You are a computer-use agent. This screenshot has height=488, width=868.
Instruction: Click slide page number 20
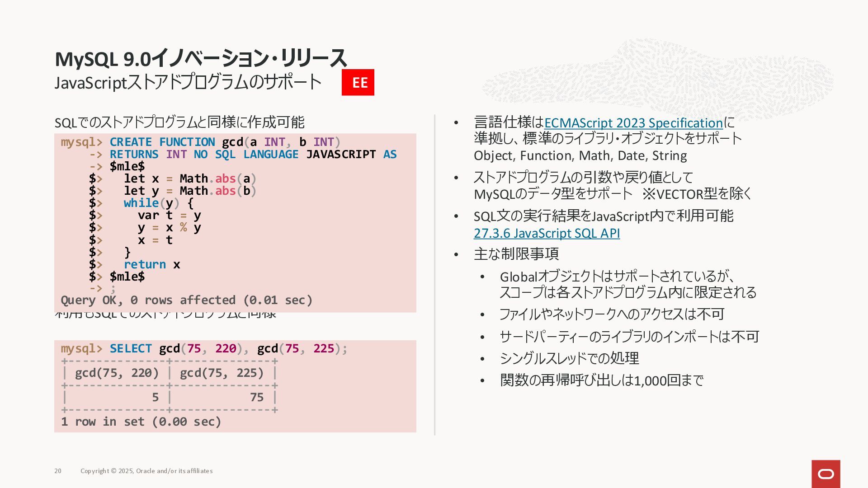click(58, 471)
